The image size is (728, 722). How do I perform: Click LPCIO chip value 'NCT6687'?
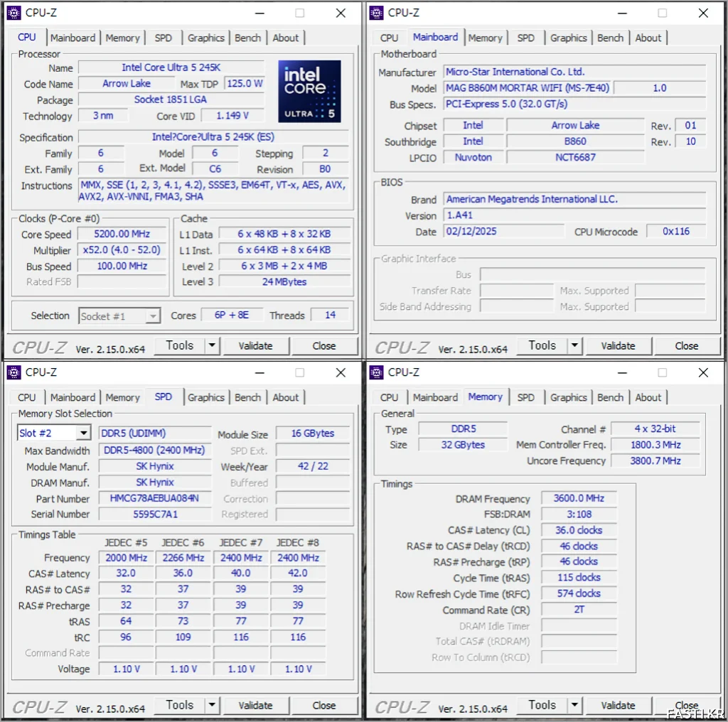(575, 157)
